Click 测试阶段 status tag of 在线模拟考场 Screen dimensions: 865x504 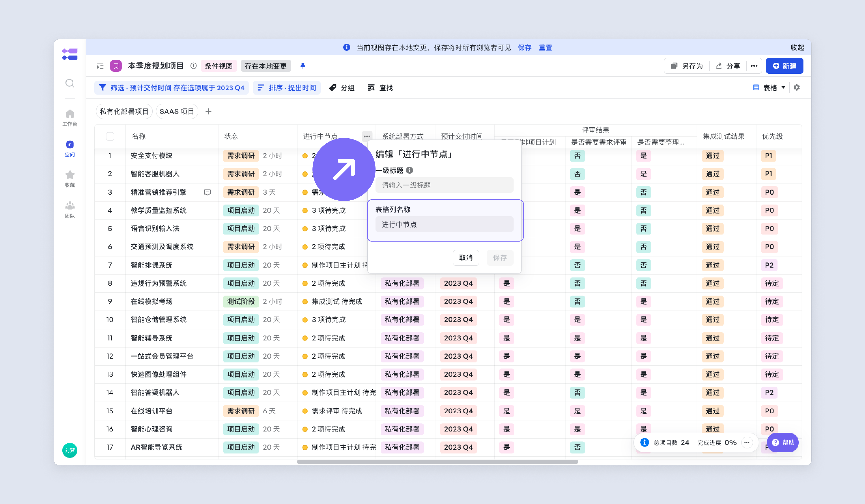point(241,301)
